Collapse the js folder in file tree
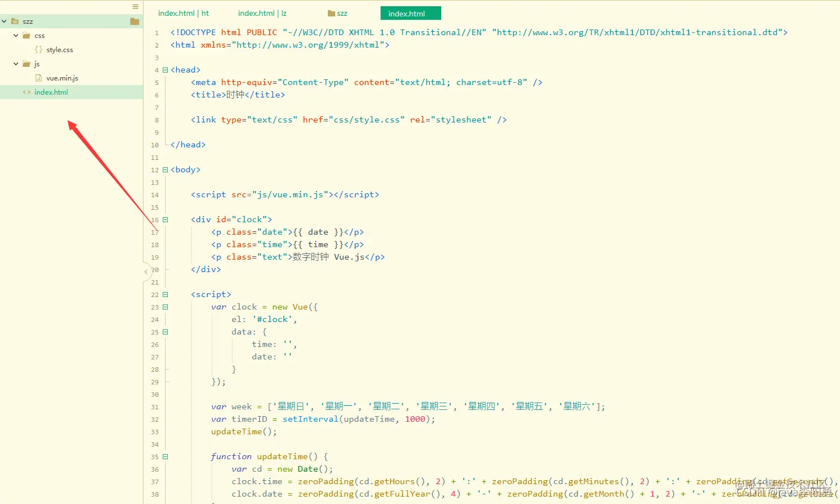 (16, 64)
